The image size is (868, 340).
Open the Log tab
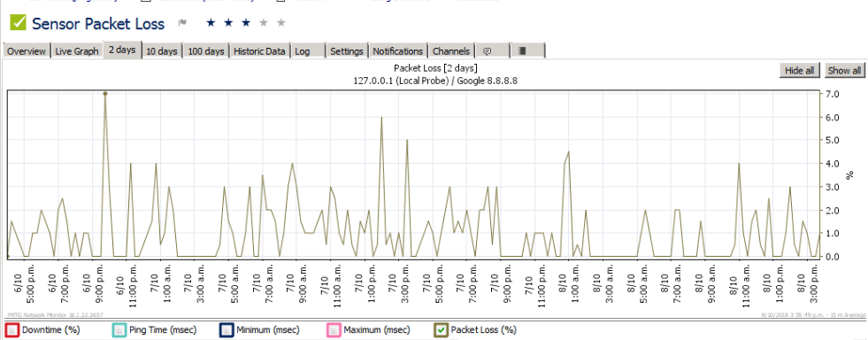click(x=307, y=50)
